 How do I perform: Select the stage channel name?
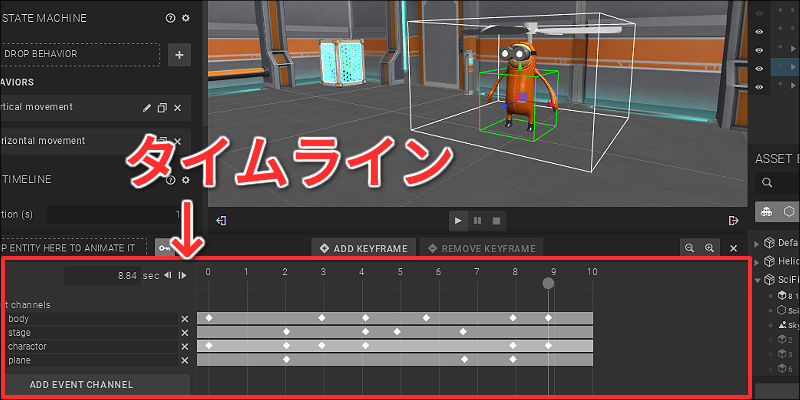pos(19,333)
